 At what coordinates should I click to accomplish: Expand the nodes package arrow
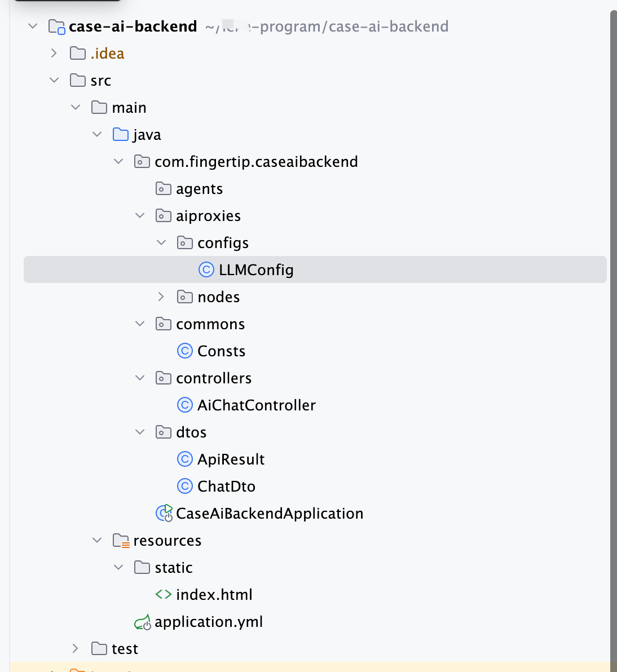[161, 297]
